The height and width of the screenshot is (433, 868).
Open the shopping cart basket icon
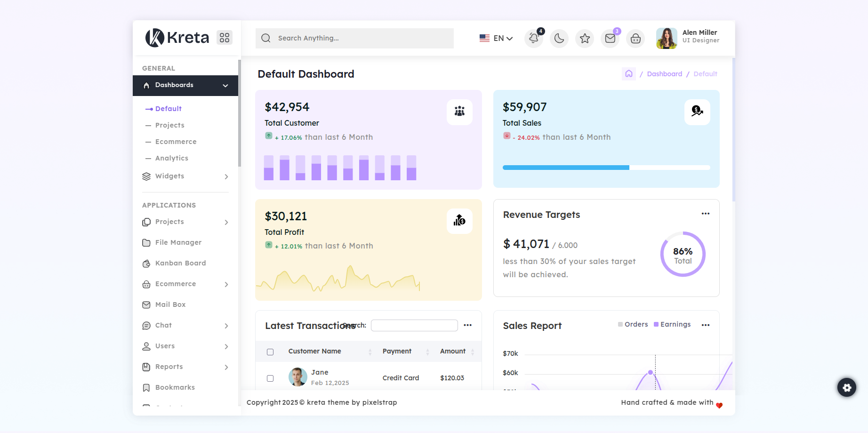pyautogui.click(x=635, y=39)
